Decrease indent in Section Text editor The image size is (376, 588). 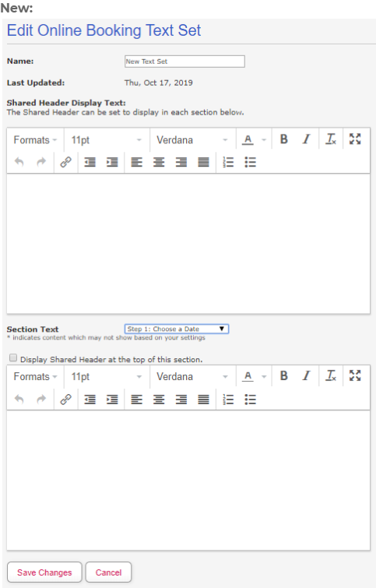(x=90, y=399)
